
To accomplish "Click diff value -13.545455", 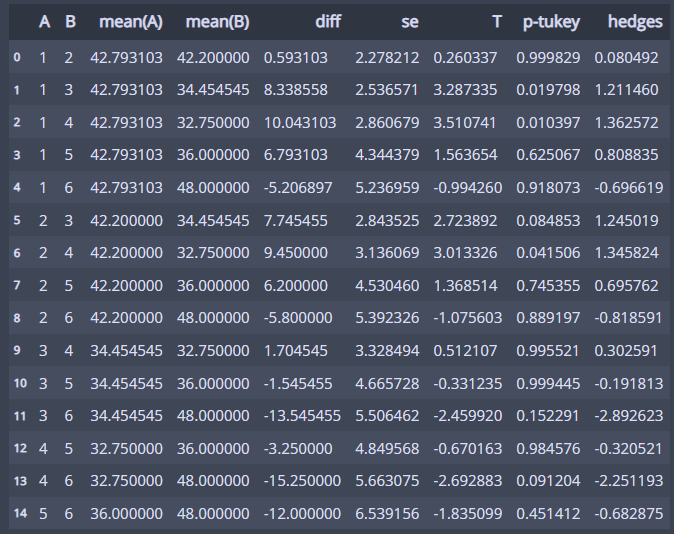I will 302,416.
